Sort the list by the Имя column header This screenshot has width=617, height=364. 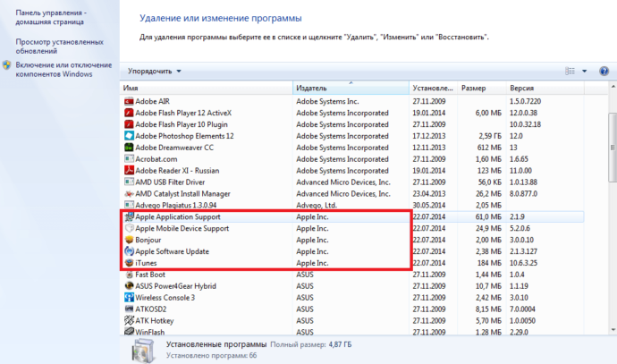[x=206, y=89]
